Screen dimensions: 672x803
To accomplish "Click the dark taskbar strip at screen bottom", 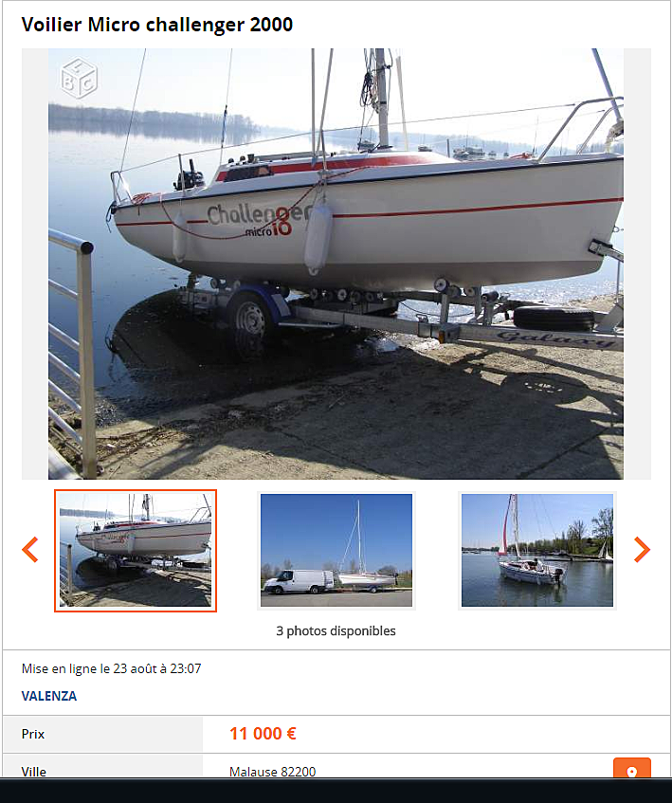I will point(336,790).
